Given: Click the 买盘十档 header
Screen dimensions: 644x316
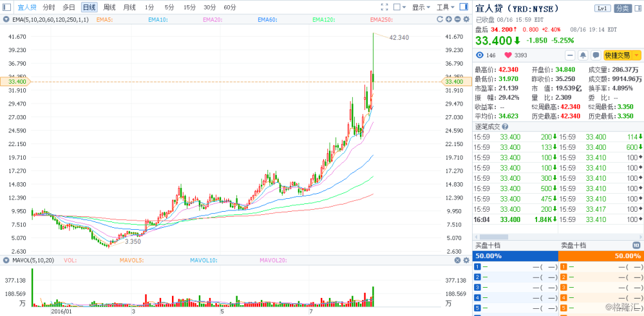Looking at the screenshot, I should [x=488, y=245].
